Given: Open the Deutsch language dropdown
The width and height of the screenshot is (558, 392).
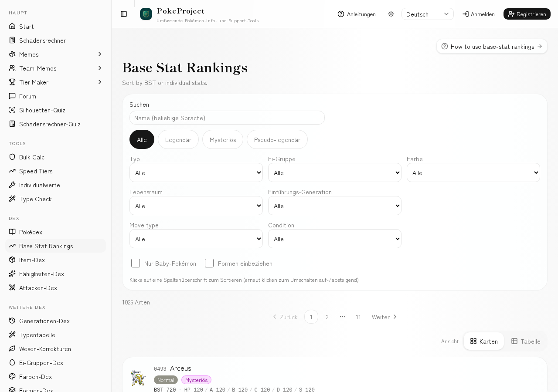Looking at the screenshot, I should coord(428,14).
